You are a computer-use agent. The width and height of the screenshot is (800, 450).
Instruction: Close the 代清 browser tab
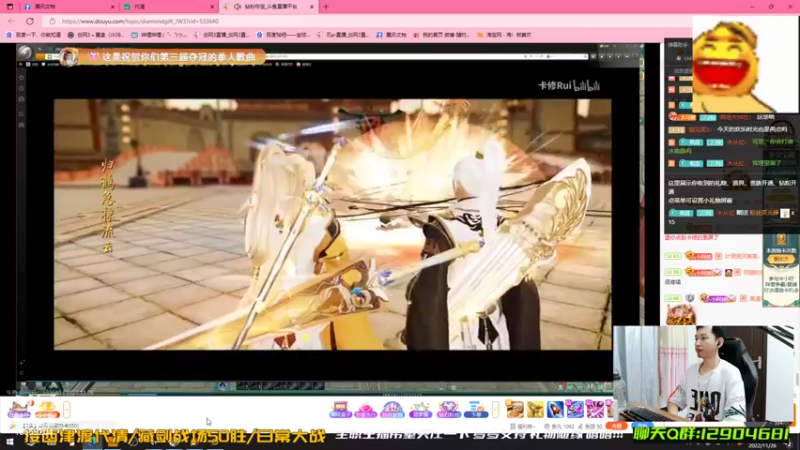[x=212, y=7]
